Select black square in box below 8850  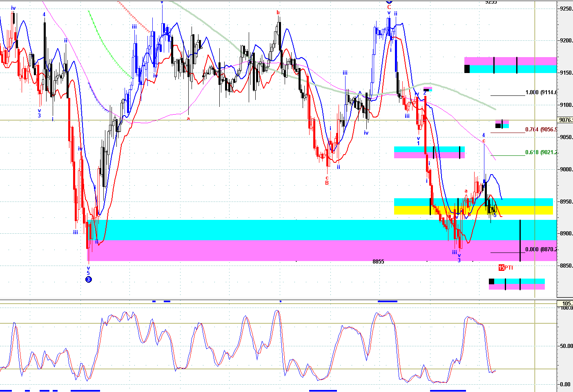click(x=491, y=281)
